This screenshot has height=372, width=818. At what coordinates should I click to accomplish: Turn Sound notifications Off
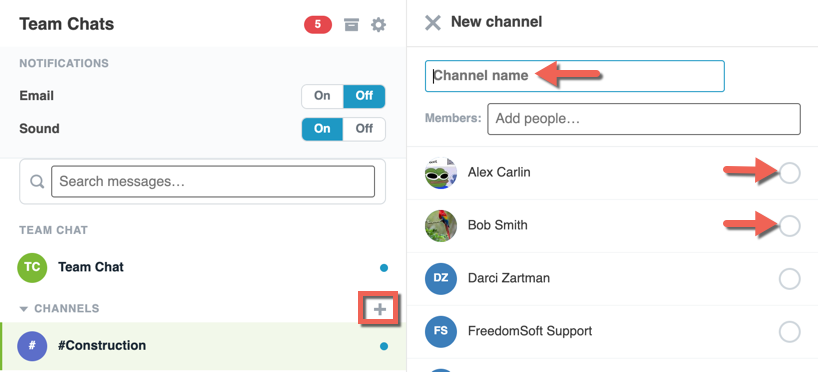[364, 129]
